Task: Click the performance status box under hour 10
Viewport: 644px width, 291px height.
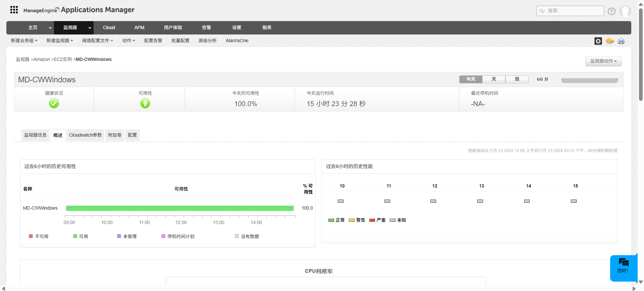Action: (x=341, y=201)
